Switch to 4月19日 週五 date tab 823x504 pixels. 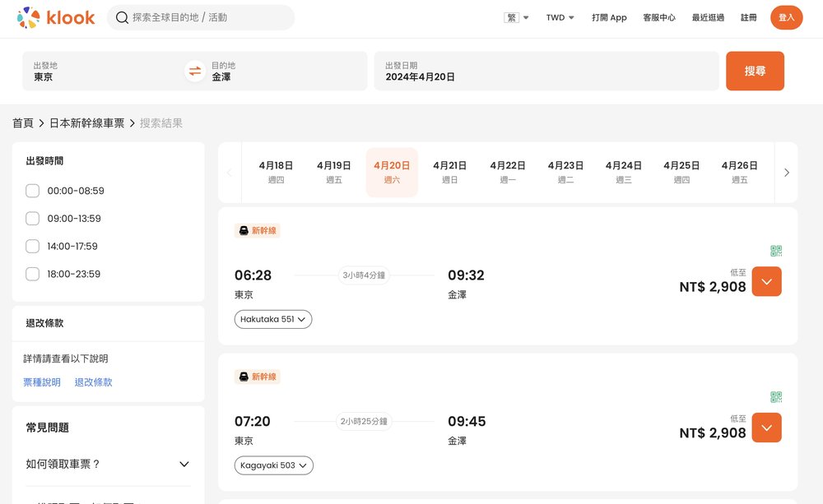333,172
